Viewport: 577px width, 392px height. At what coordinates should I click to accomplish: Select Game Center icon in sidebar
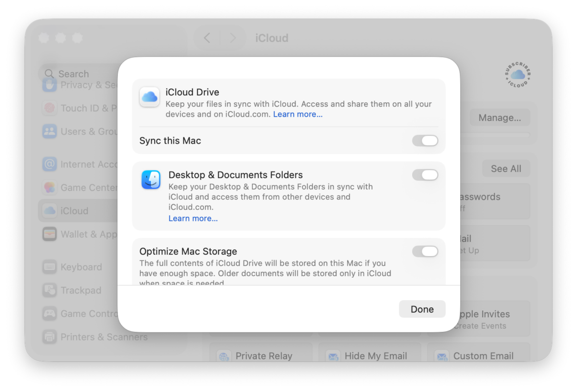pyautogui.click(x=50, y=187)
